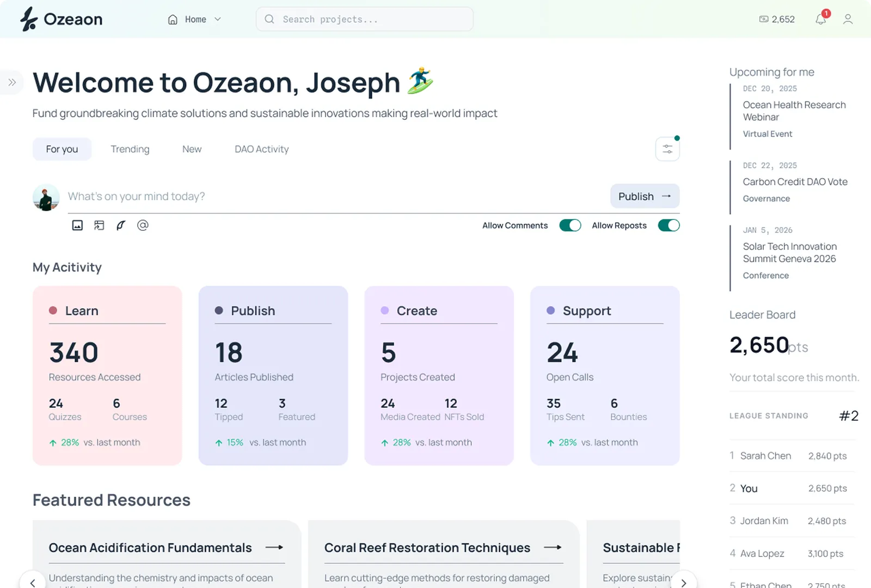Click the Learn card 28% up arrow

(x=53, y=443)
